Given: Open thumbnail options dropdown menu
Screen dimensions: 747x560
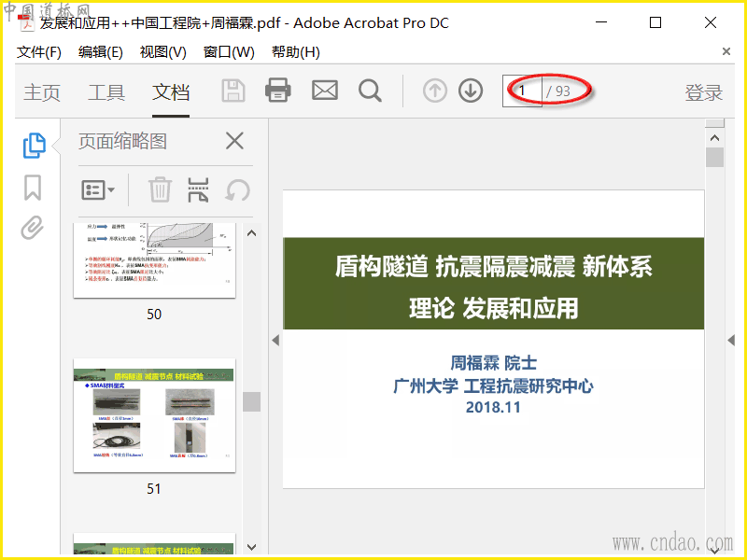Looking at the screenshot, I should tap(98, 190).
